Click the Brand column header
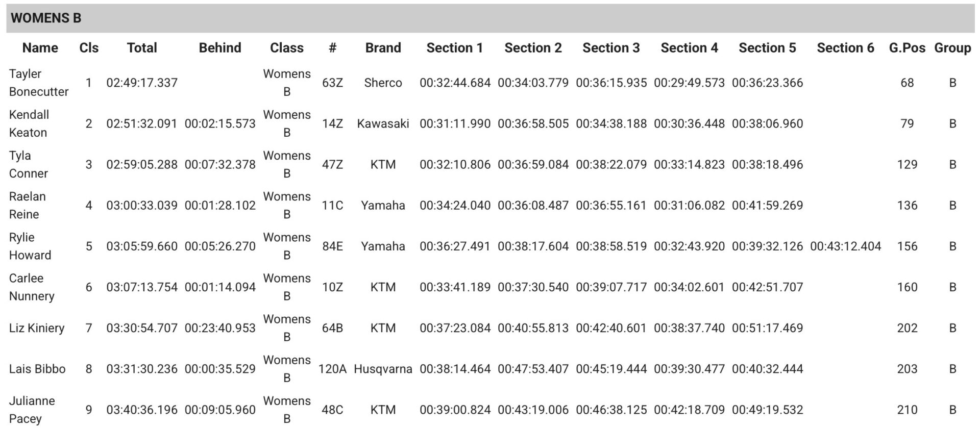This screenshot has width=980, height=428. tap(383, 48)
